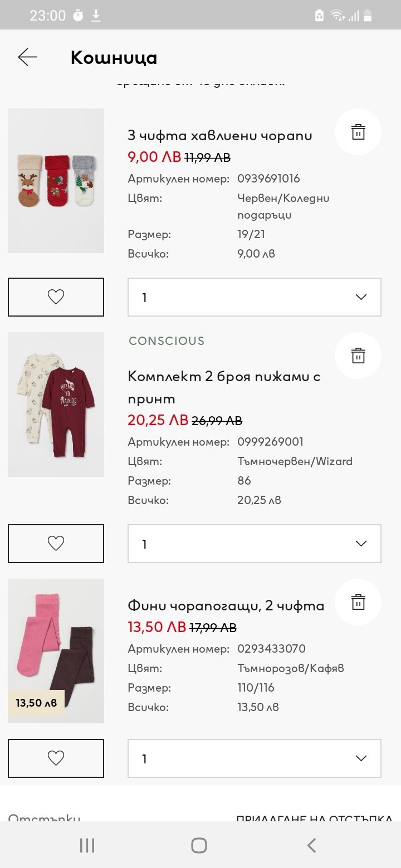This screenshot has height=868, width=401.
Task: Trash the Фини чорапогащи item
Action: tap(358, 602)
